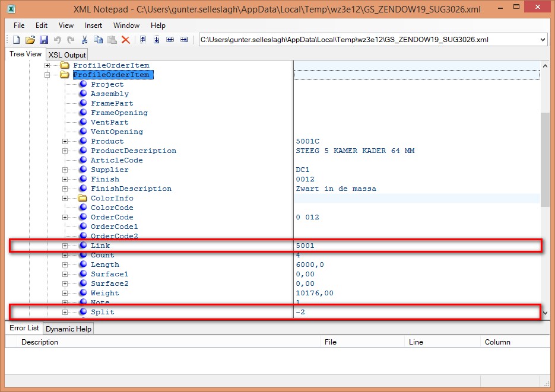Switch to the XSL Output tab
The height and width of the screenshot is (392, 555).
pyautogui.click(x=67, y=55)
